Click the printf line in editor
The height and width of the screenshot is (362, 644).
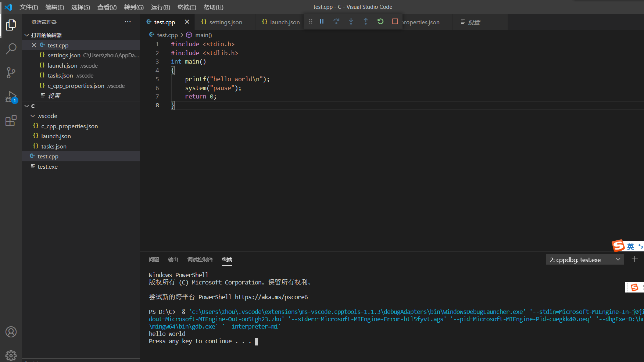tap(227, 79)
